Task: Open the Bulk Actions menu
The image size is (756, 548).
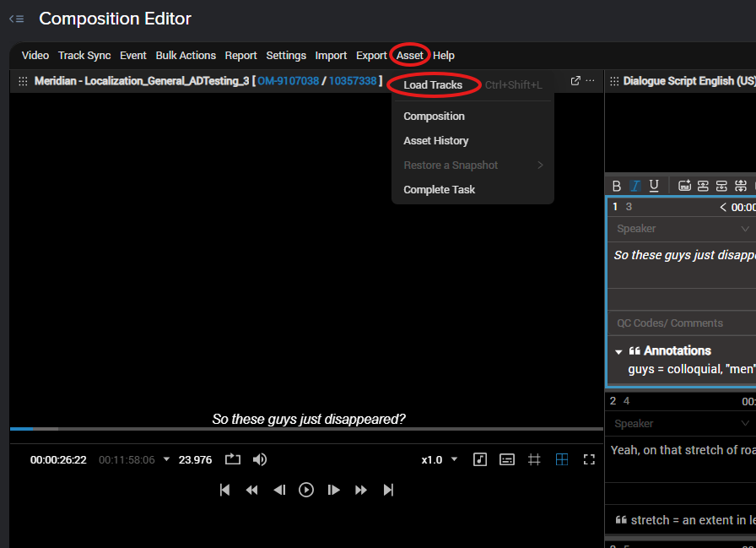Action: [x=186, y=56]
